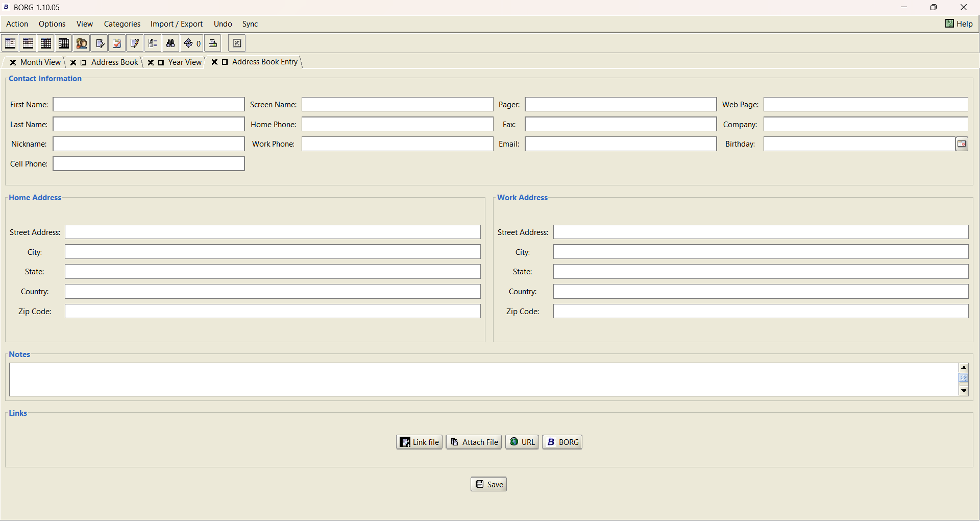The height and width of the screenshot is (521, 980).
Task: Click the Save button
Action: (488, 484)
